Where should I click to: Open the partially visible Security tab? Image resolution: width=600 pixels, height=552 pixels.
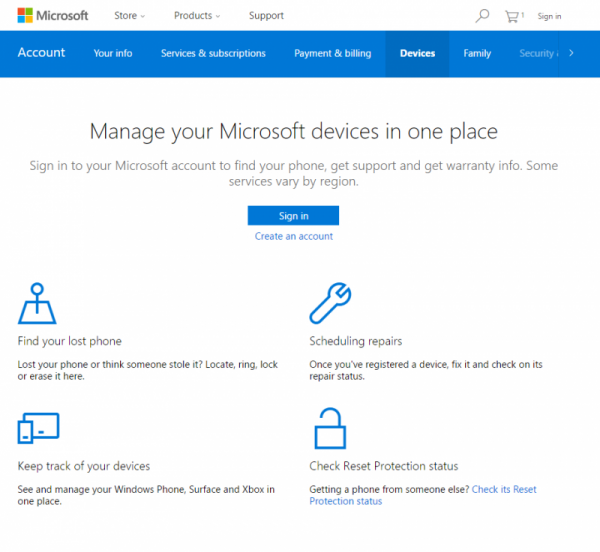(x=538, y=53)
